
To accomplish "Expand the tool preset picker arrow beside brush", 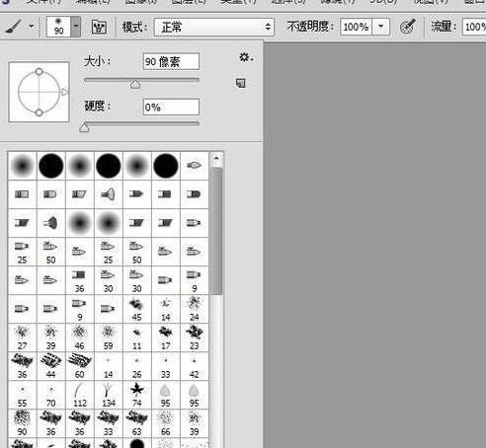I will coord(32,26).
